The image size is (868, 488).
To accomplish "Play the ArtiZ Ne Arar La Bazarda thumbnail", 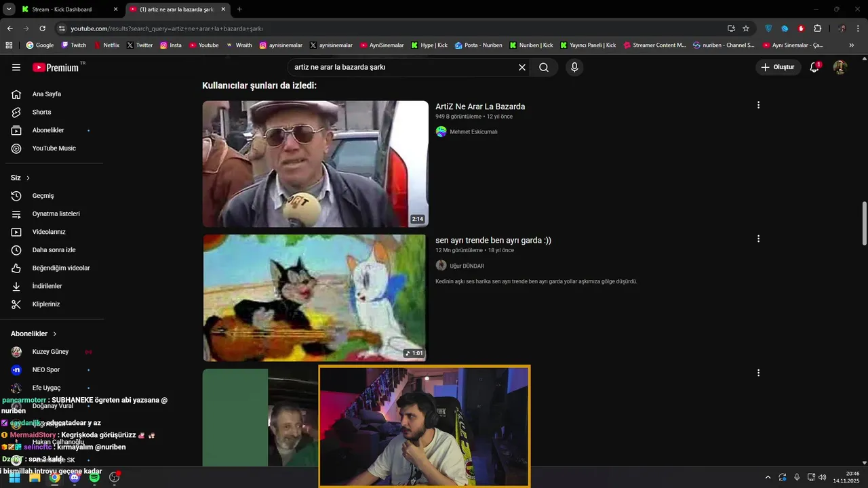I will 315,164.
